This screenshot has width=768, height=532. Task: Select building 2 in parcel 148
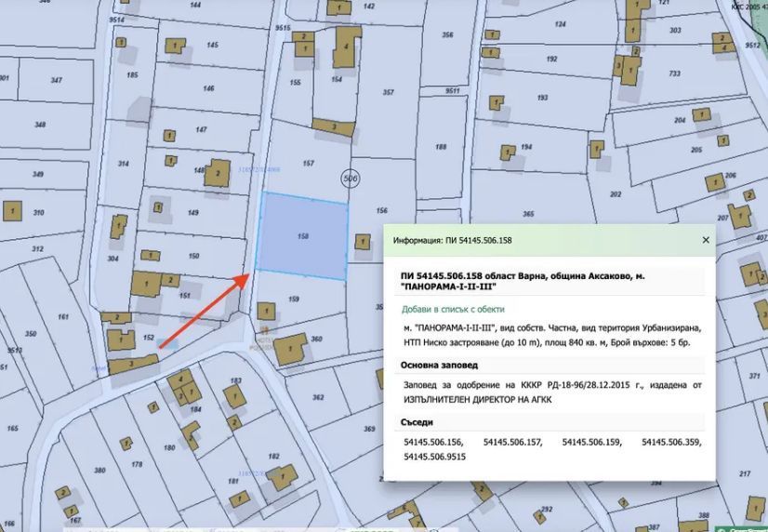[217, 174]
